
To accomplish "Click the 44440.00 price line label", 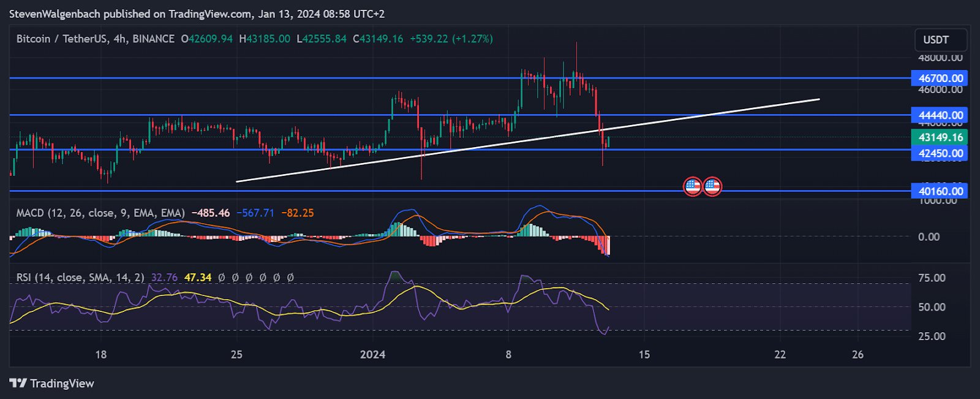I will pyautogui.click(x=940, y=115).
